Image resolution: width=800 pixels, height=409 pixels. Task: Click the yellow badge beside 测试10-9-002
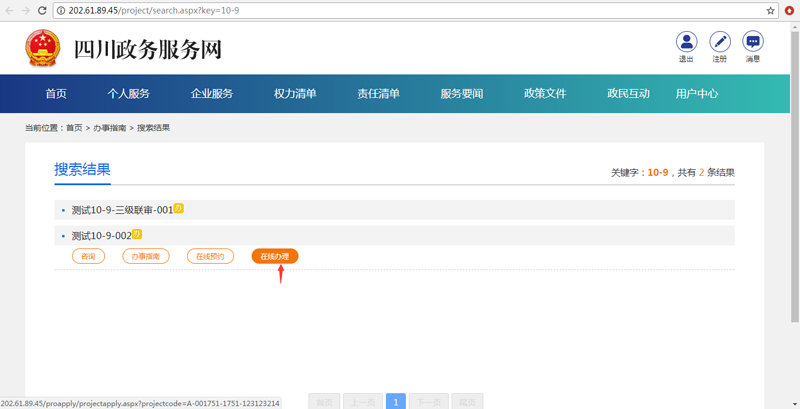137,235
